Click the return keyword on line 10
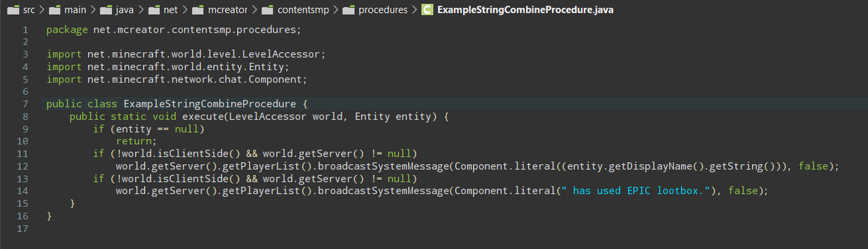This screenshot has width=868, height=249. click(134, 141)
